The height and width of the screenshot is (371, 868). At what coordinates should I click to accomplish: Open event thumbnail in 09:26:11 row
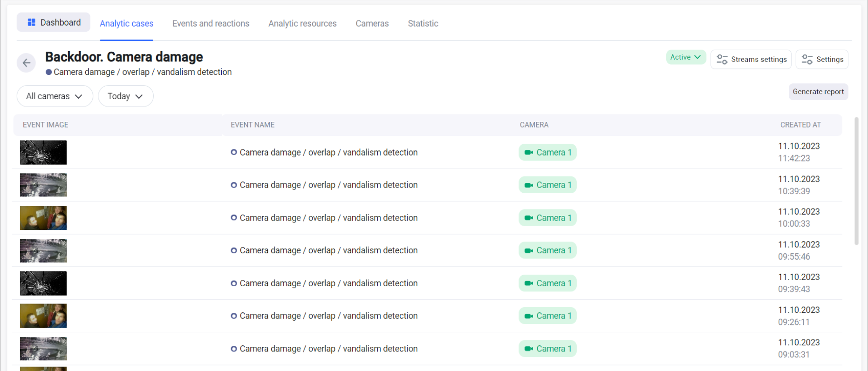coord(43,316)
